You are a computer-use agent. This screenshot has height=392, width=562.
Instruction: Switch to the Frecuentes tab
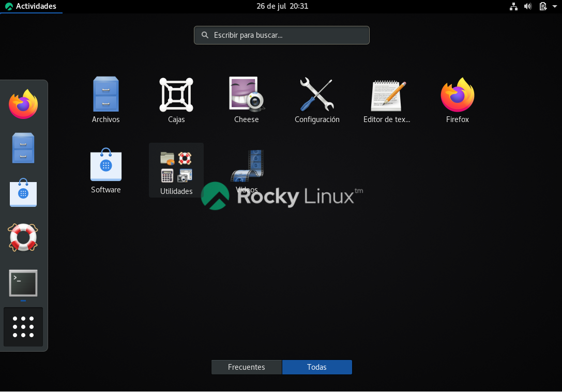pos(247,367)
